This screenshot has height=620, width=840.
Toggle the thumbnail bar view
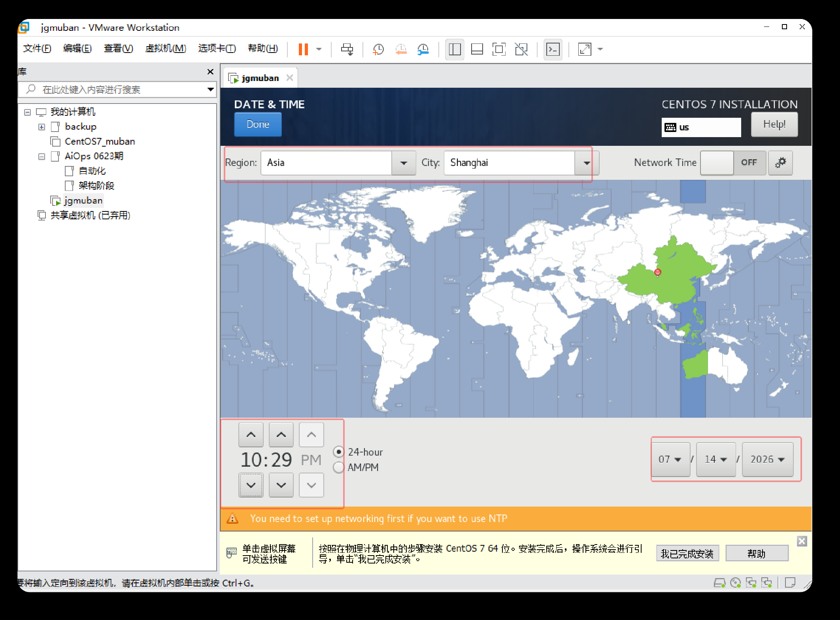[x=477, y=49]
